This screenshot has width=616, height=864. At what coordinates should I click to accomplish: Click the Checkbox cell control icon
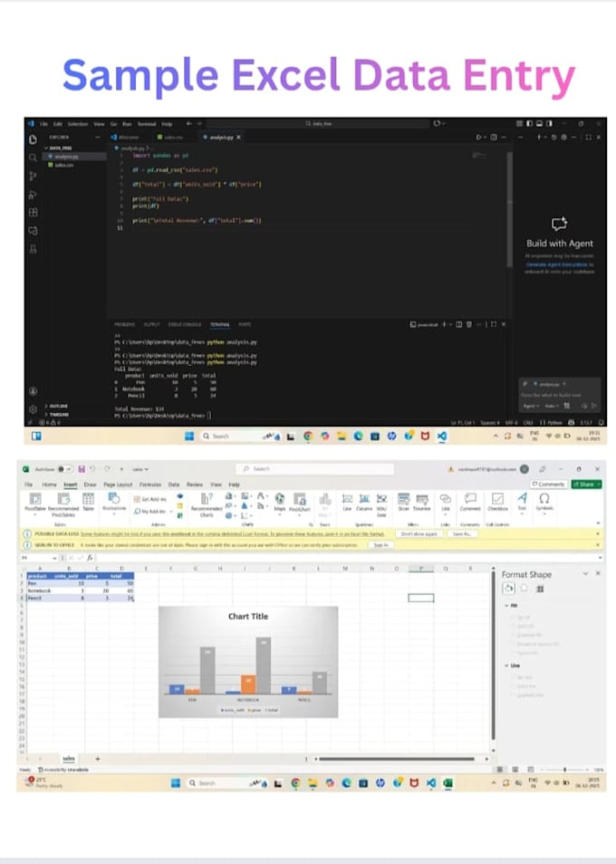497,503
